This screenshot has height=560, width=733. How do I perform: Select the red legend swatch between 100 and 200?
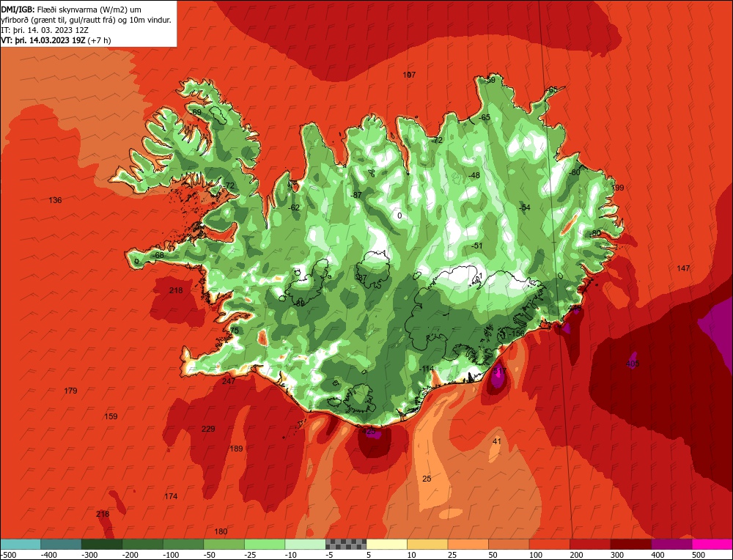click(x=549, y=544)
